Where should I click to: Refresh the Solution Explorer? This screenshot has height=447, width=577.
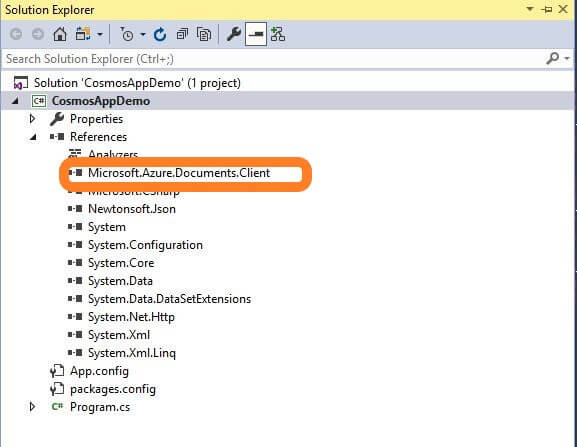(x=160, y=35)
